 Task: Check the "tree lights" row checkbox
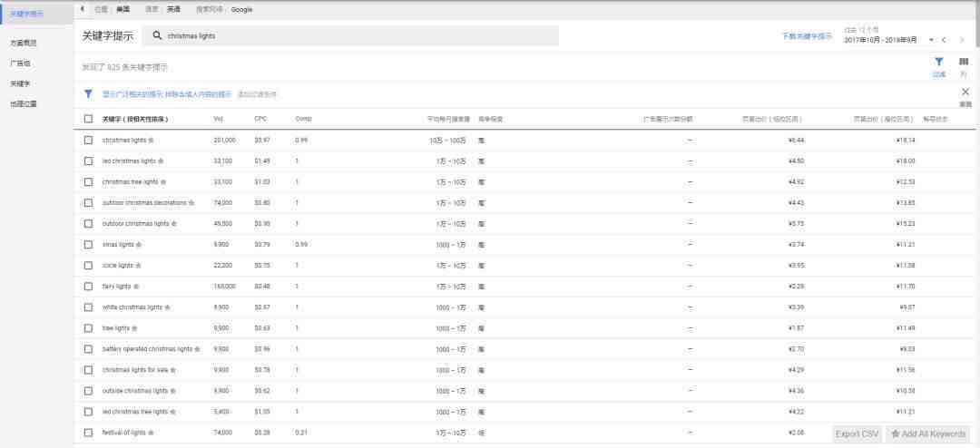click(x=88, y=328)
